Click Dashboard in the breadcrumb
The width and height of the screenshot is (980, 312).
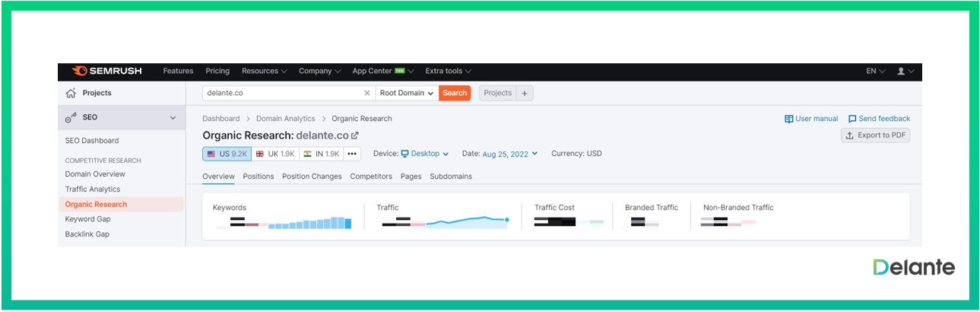pyautogui.click(x=220, y=119)
